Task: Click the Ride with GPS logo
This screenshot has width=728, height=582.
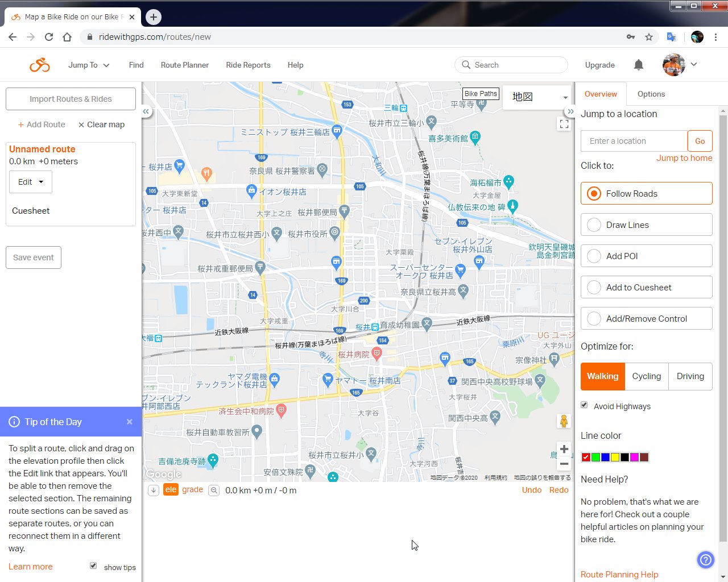Action: click(x=40, y=65)
